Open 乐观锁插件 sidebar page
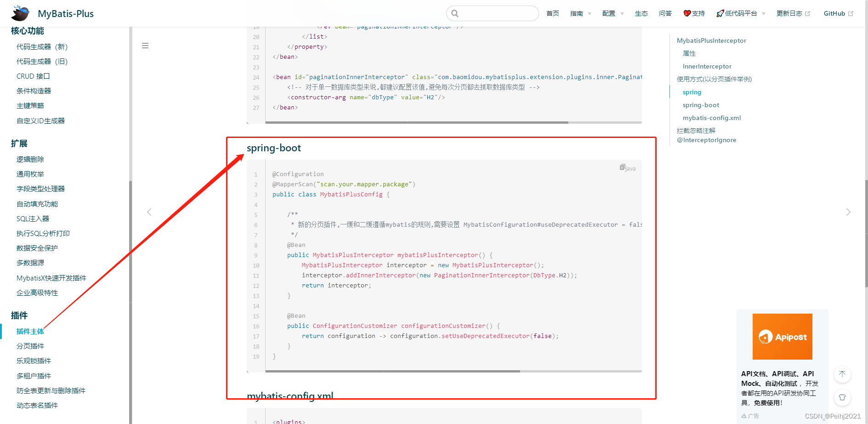 pos(34,361)
